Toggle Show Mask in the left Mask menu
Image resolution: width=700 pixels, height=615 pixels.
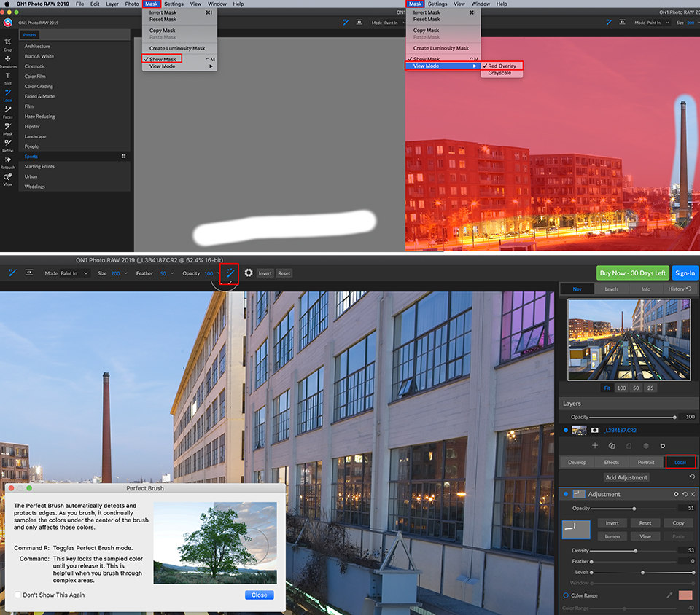[x=162, y=59]
